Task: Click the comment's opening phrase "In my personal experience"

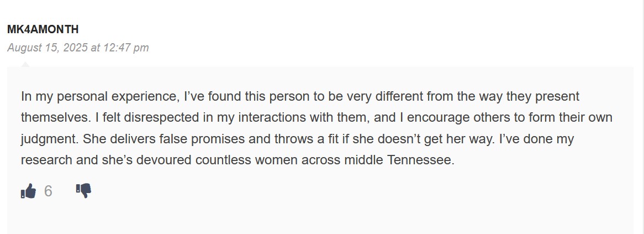Action: tap(98, 97)
